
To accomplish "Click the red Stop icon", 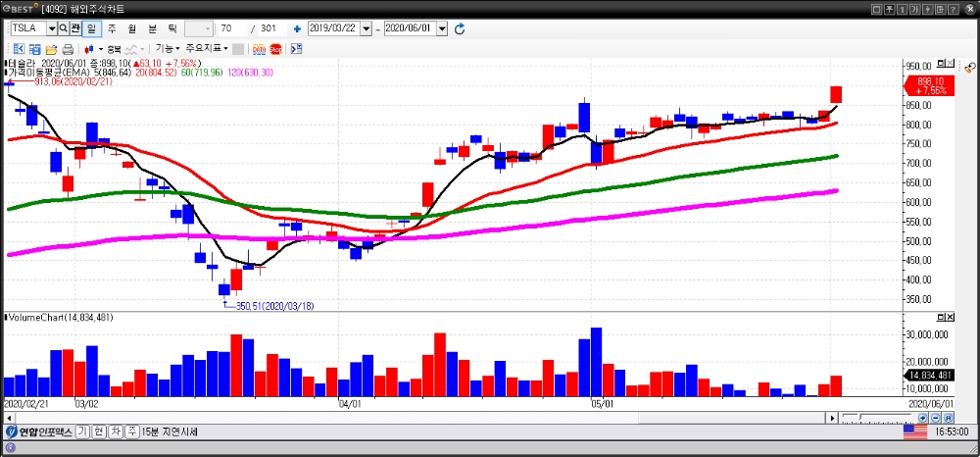I will coord(276,48).
